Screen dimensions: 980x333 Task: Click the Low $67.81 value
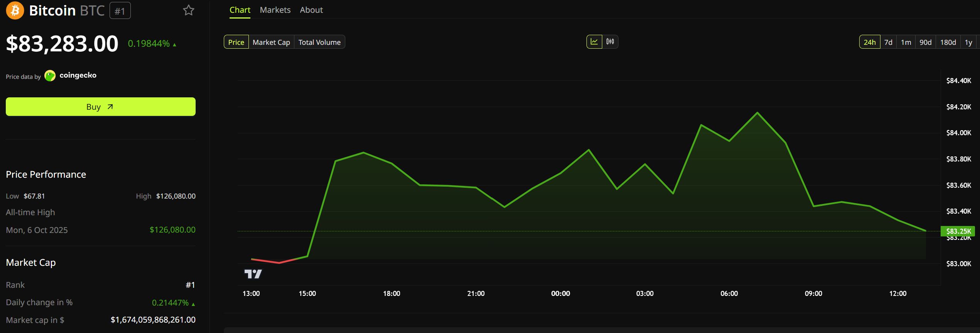tap(34, 196)
